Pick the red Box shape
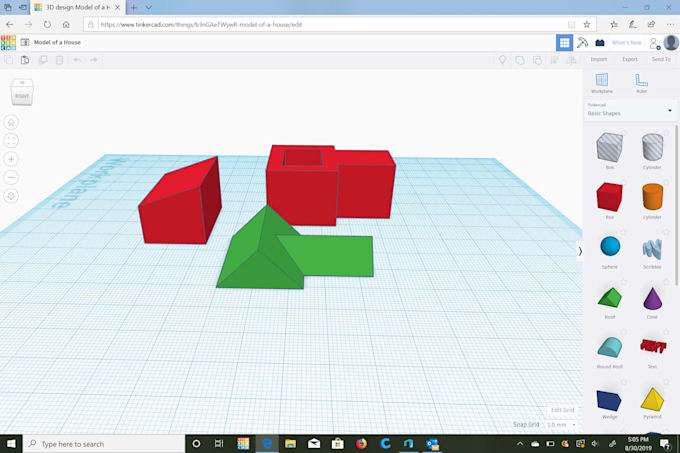 pos(609,199)
